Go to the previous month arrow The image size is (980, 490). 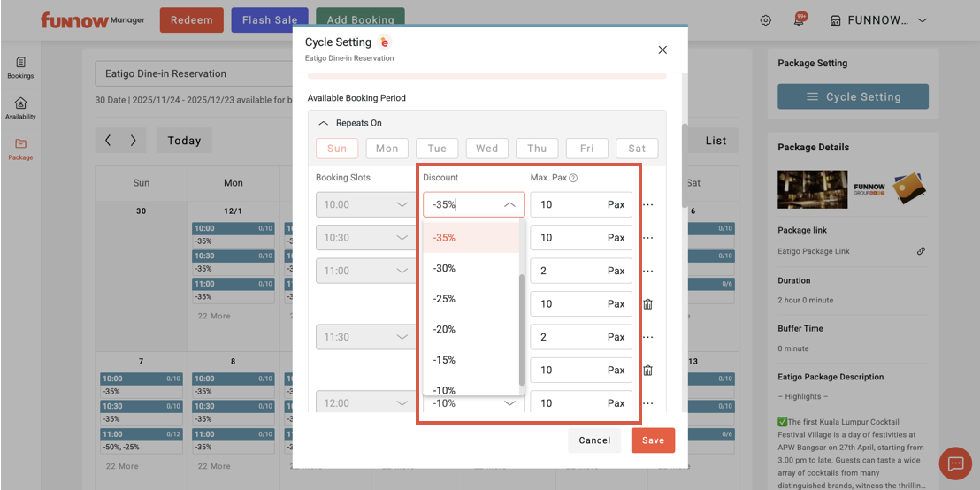click(108, 140)
